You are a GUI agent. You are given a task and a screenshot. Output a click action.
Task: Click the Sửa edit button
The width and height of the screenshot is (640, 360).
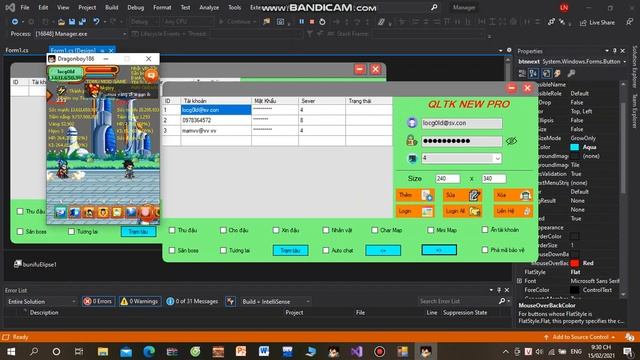tap(462, 195)
